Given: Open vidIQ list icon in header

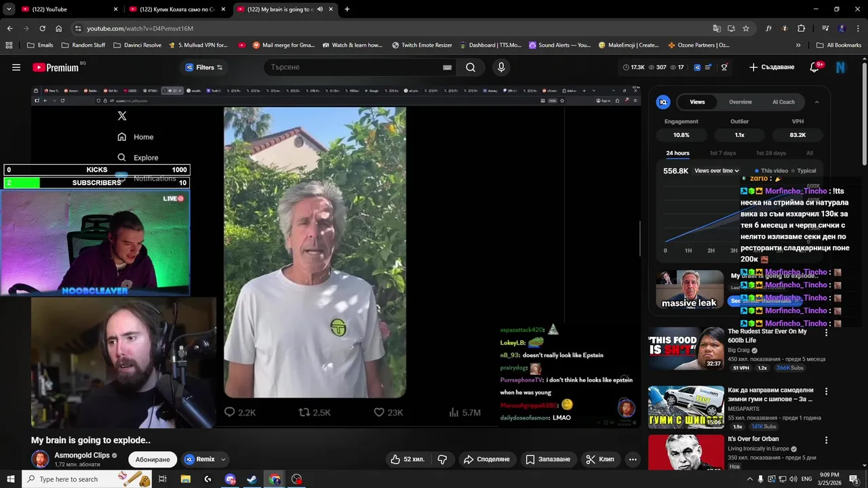Looking at the screenshot, I should pos(709,67).
